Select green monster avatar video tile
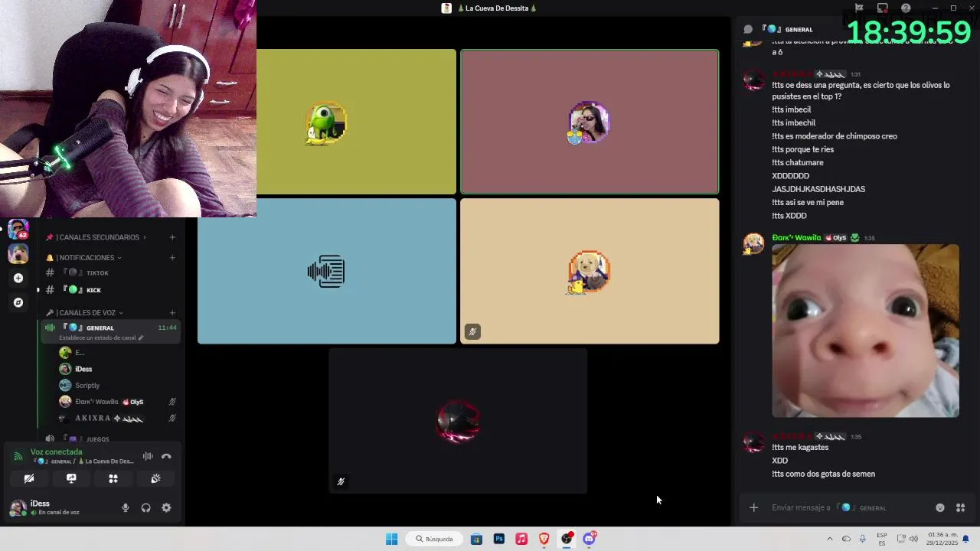This screenshot has width=980, height=551. click(x=356, y=122)
